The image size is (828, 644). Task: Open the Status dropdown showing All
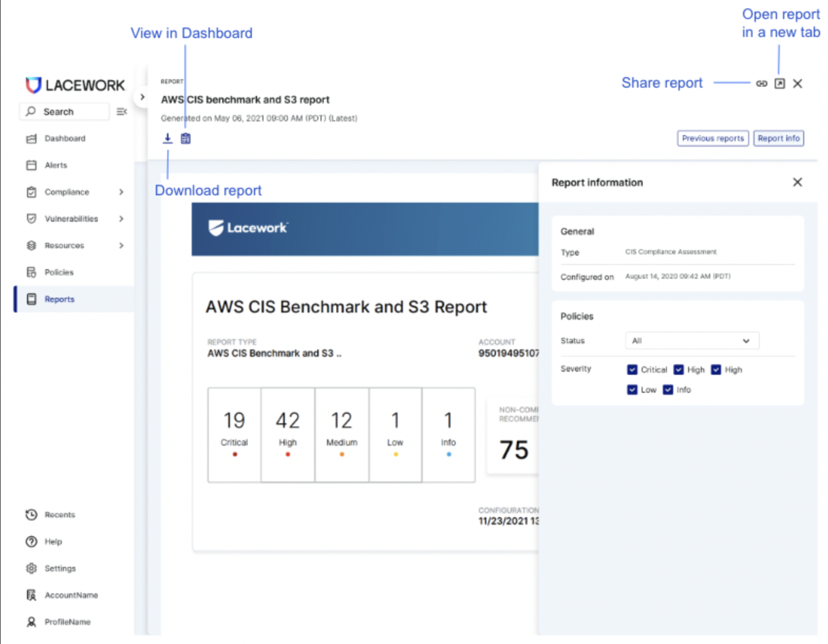(x=692, y=340)
